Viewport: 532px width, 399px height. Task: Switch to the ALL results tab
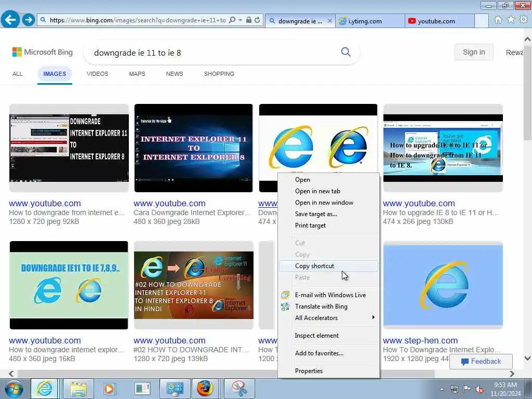click(17, 74)
